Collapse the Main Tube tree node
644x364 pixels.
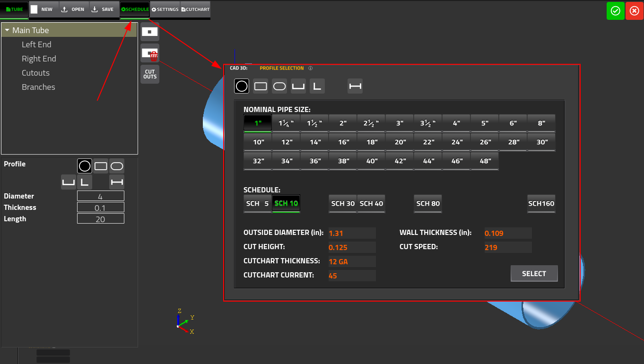coord(7,30)
